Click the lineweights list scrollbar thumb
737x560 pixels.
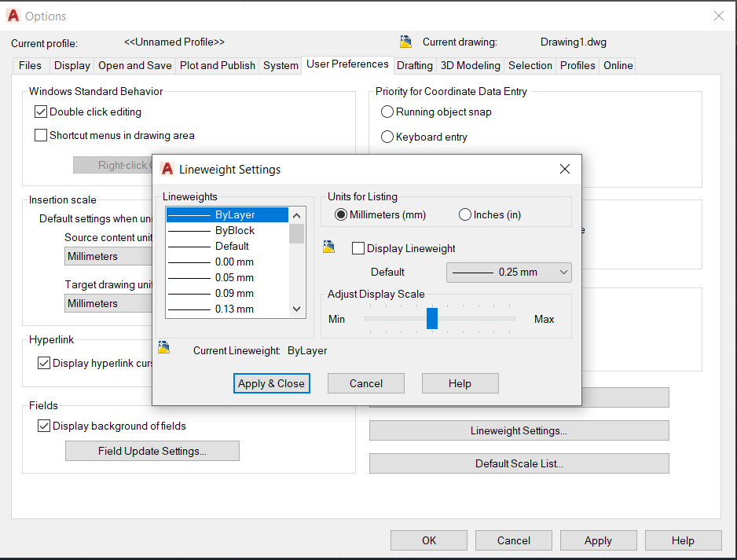click(296, 233)
